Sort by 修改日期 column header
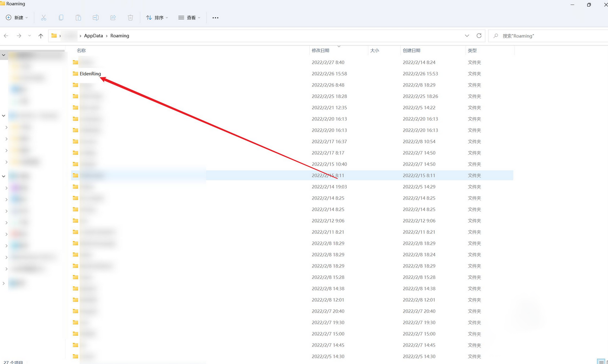The width and height of the screenshot is (608, 364). pos(320,50)
